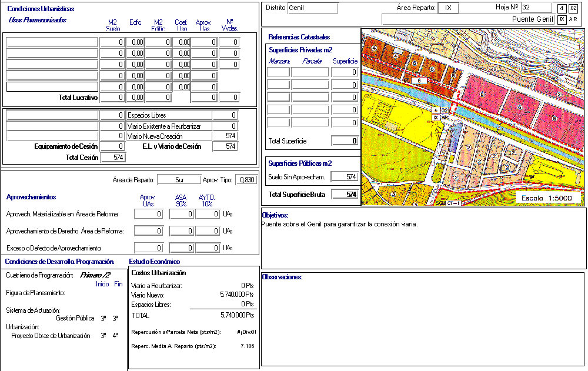Click the Manzana column header
This screenshot has height=371, width=588.
[x=279, y=61]
